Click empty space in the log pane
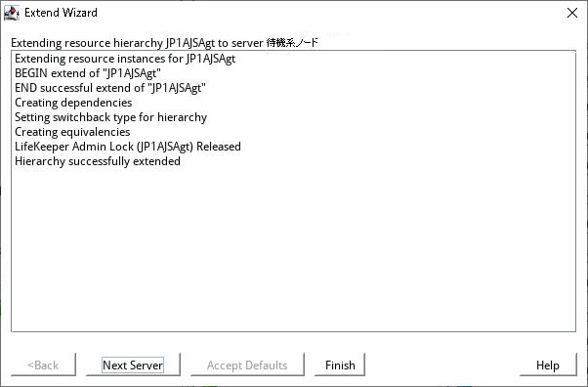588x387 pixels. pos(293,248)
